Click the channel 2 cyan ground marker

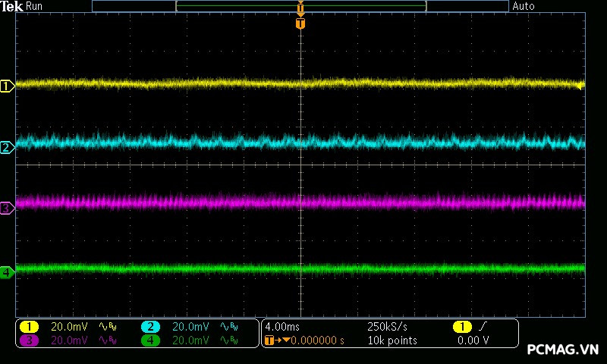(7, 147)
